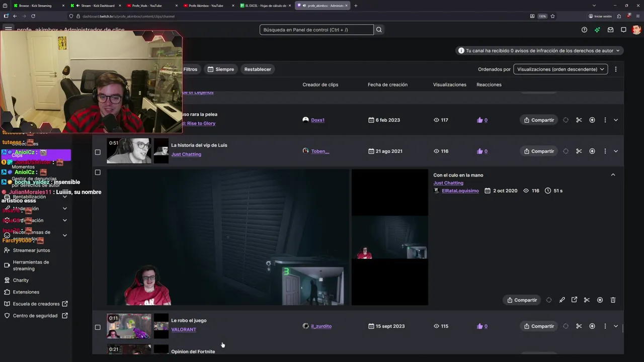
Task: Click the Restablecer filters button
Action: pyautogui.click(x=258, y=69)
